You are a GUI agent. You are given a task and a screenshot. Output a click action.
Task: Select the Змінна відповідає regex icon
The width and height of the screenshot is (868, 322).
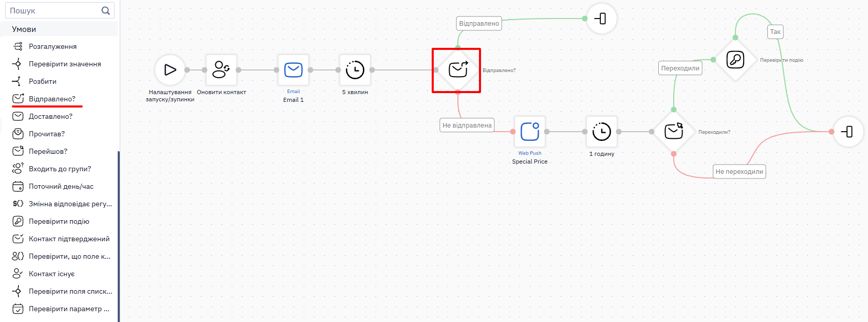pyautogui.click(x=18, y=204)
